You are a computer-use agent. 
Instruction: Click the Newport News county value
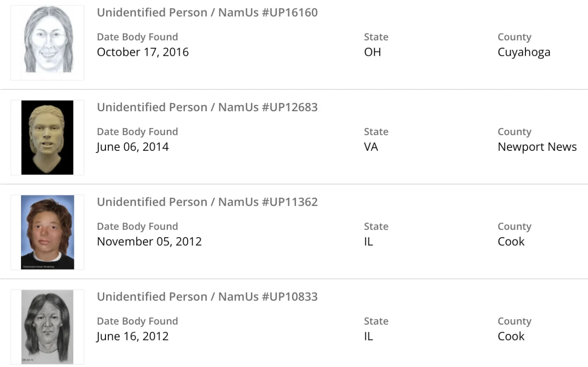pos(537,147)
